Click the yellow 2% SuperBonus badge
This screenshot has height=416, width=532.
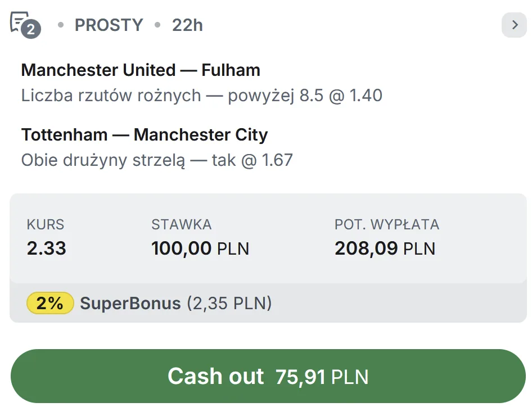(x=50, y=303)
